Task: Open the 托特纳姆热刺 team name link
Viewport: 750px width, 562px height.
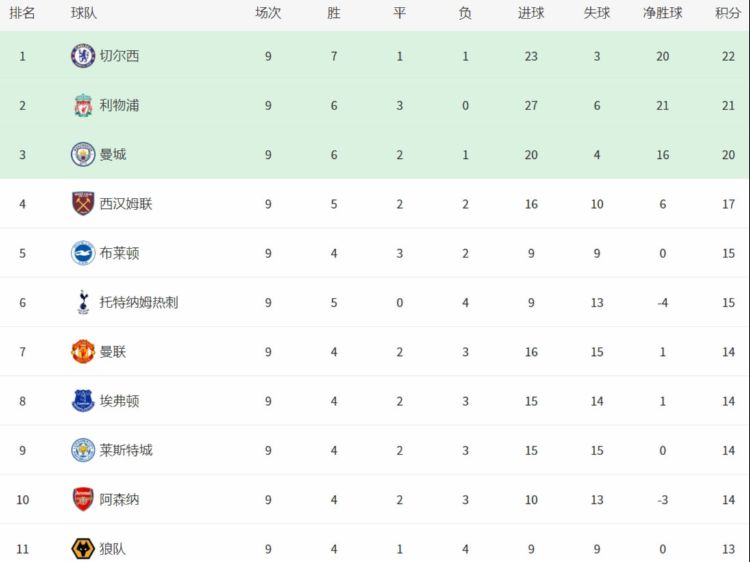Action: [x=139, y=302]
